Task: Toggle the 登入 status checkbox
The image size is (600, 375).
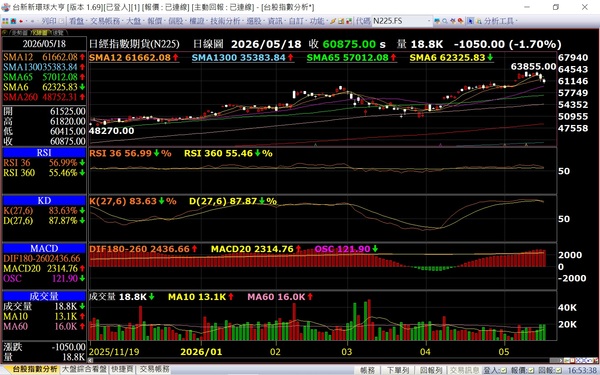Action: click(x=503, y=370)
